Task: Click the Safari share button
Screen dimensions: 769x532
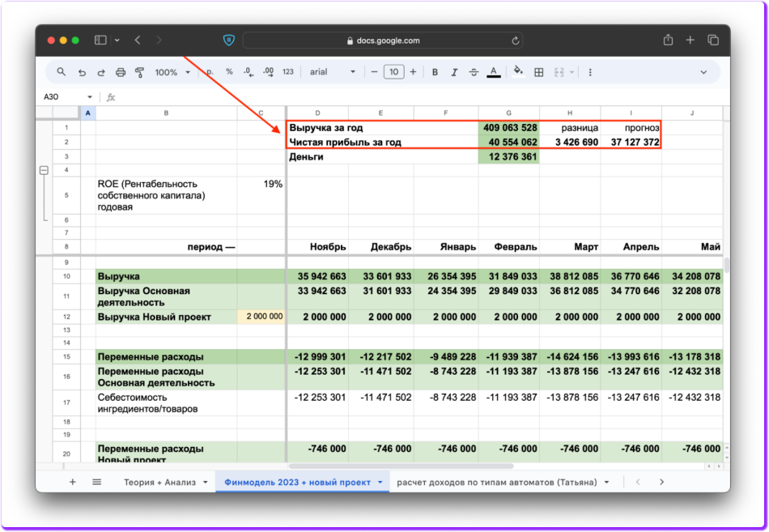Action: [668, 40]
